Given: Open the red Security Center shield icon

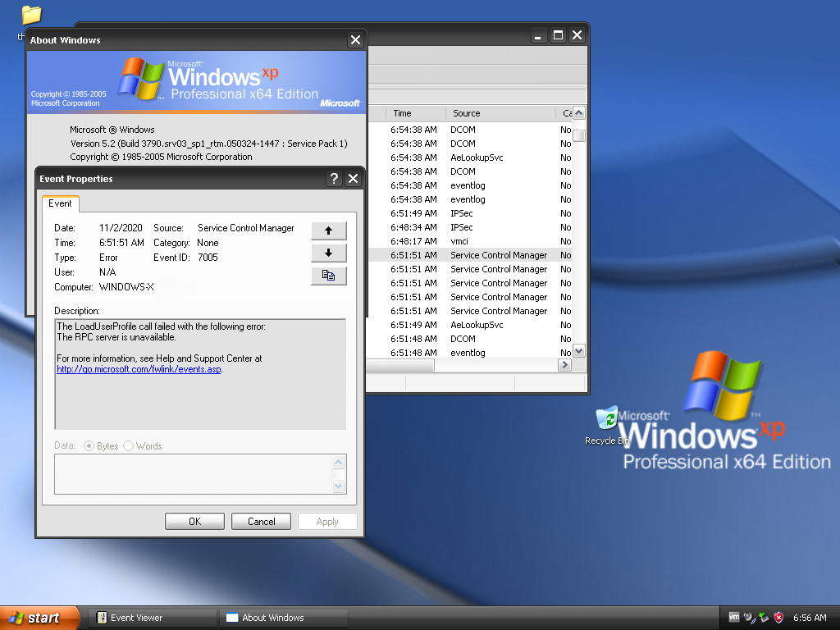Looking at the screenshot, I should coord(779,618).
